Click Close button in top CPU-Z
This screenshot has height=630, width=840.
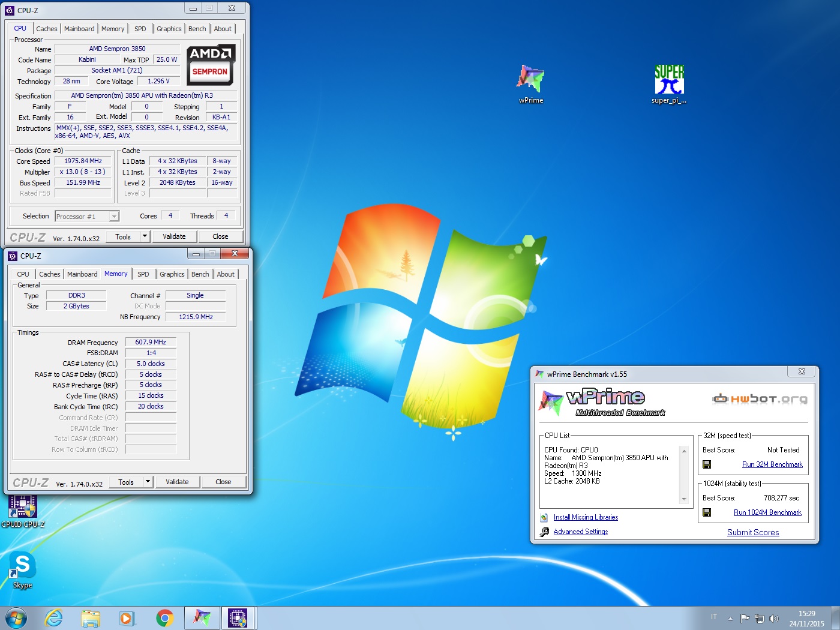point(220,236)
